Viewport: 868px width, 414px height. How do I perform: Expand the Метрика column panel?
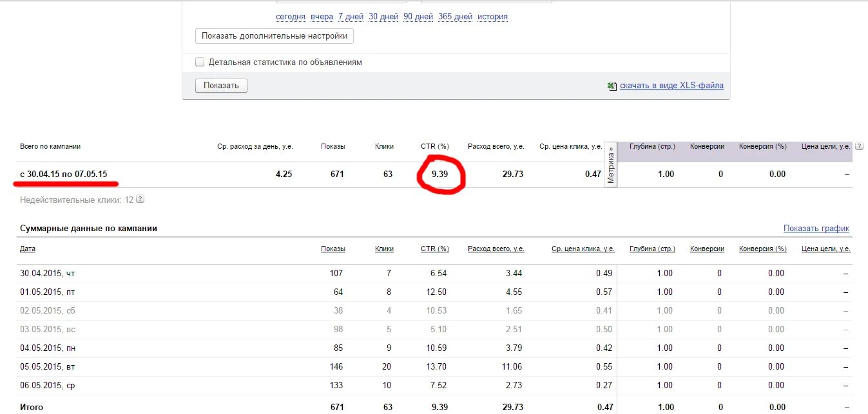tap(611, 165)
